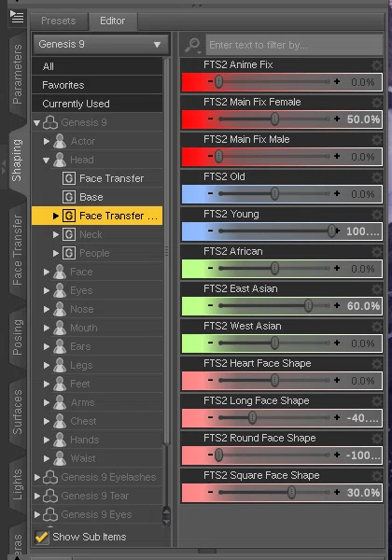Click the FTS2 Main Fix Female 50.0% value

363,119
